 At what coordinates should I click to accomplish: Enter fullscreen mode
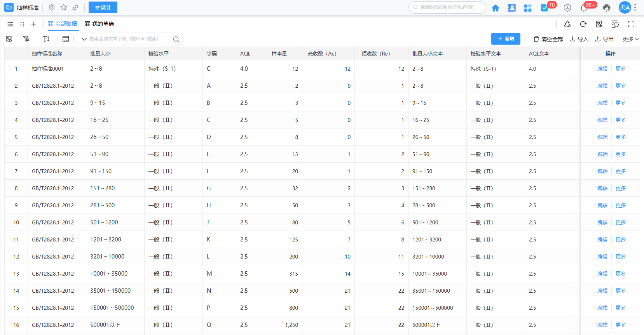pyautogui.click(x=631, y=24)
